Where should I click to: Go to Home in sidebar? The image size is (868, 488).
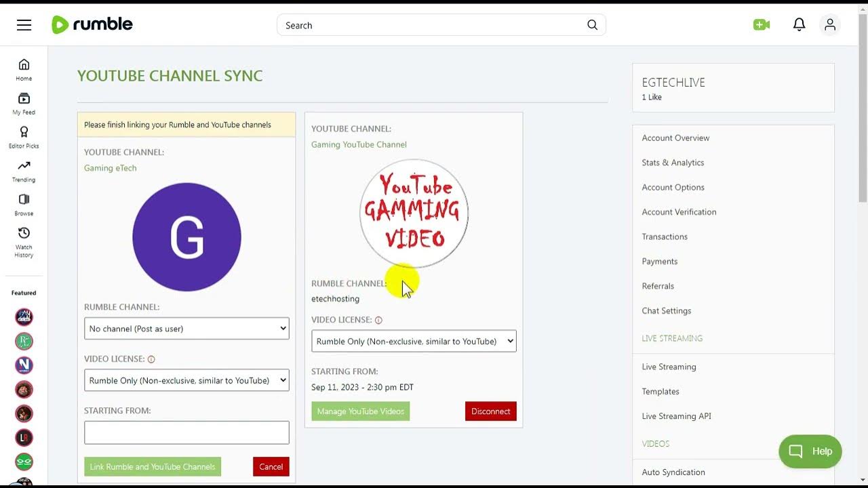coord(24,70)
